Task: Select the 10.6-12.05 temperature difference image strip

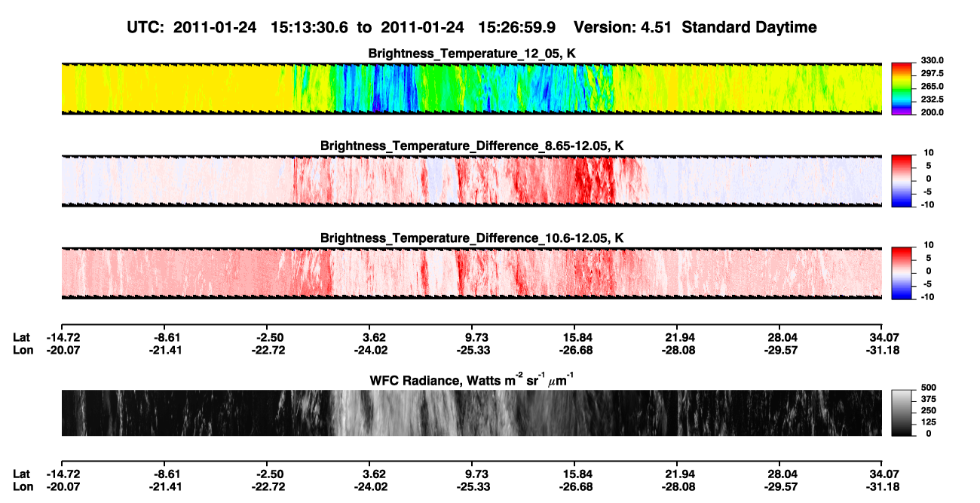Action: point(471,272)
